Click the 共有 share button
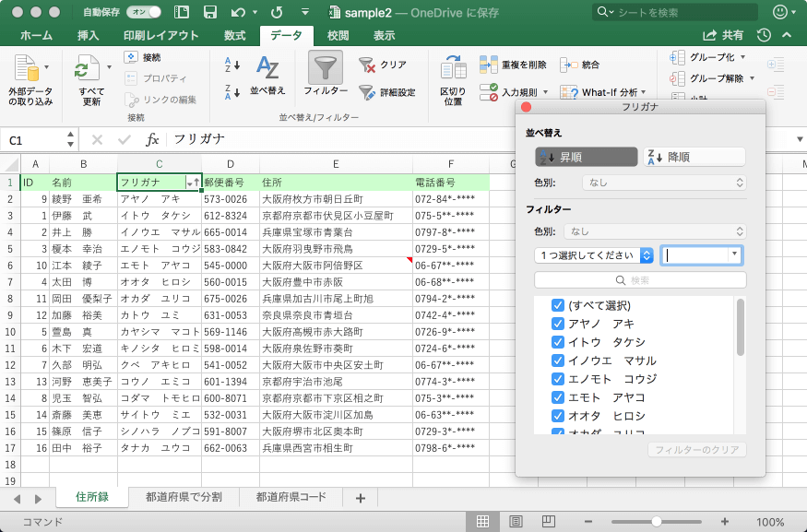The width and height of the screenshot is (807, 532). [x=723, y=35]
